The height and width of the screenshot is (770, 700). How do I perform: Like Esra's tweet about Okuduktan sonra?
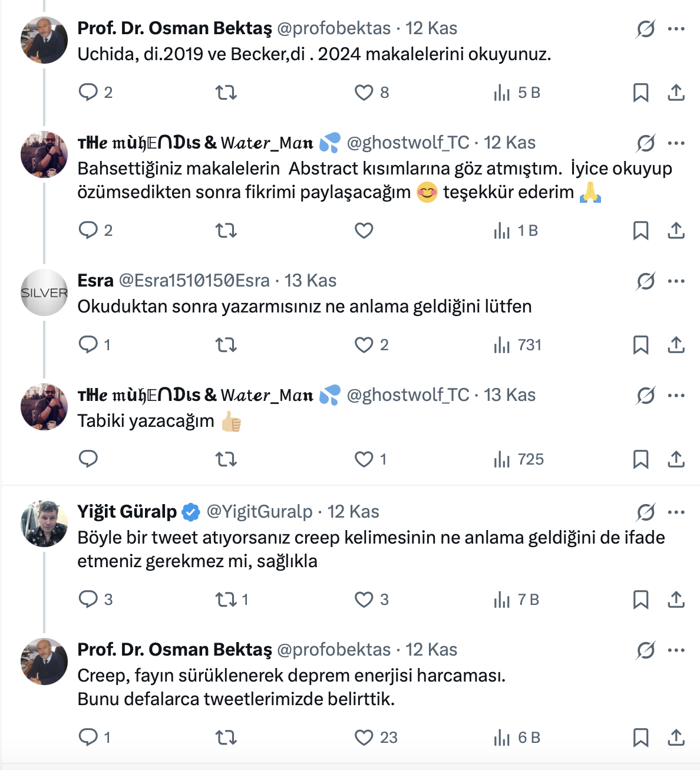(x=364, y=345)
